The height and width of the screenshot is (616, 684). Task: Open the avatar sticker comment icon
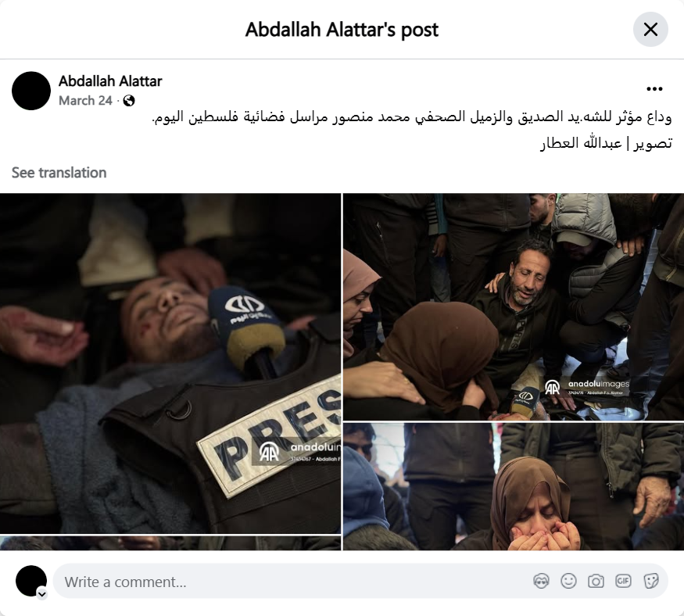[542, 581]
